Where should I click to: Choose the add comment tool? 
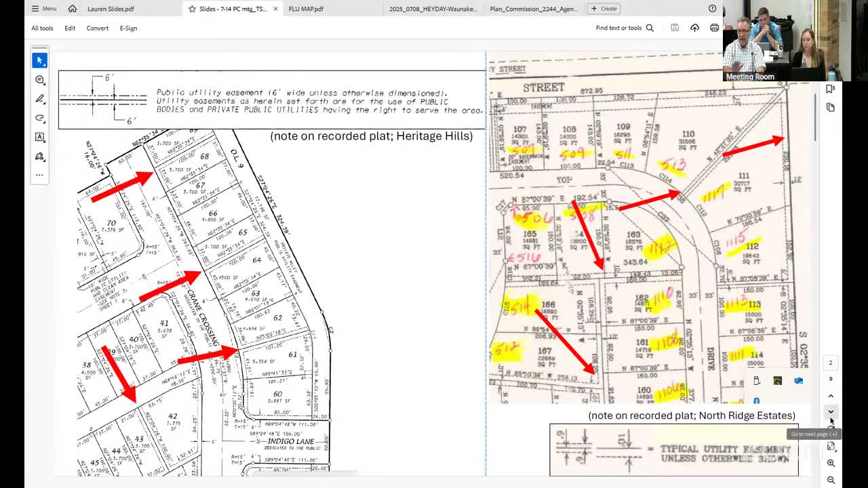pos(39,80)
